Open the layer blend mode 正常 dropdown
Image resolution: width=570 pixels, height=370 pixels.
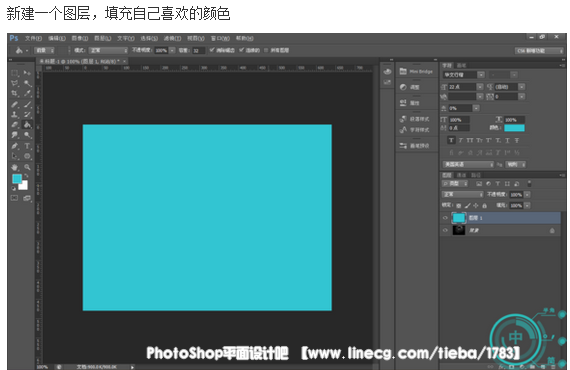coord(462,194)
